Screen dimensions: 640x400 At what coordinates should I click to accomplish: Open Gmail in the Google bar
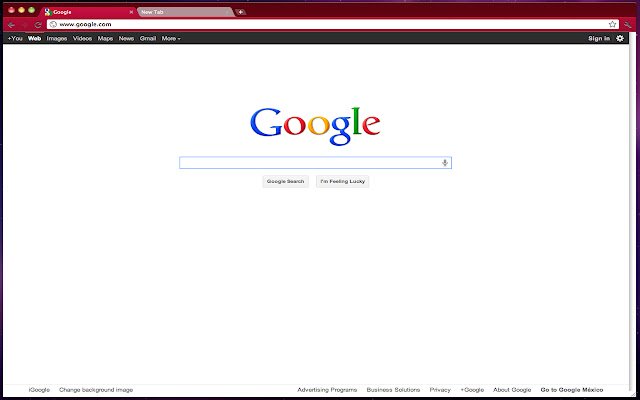tap(148, 38)
